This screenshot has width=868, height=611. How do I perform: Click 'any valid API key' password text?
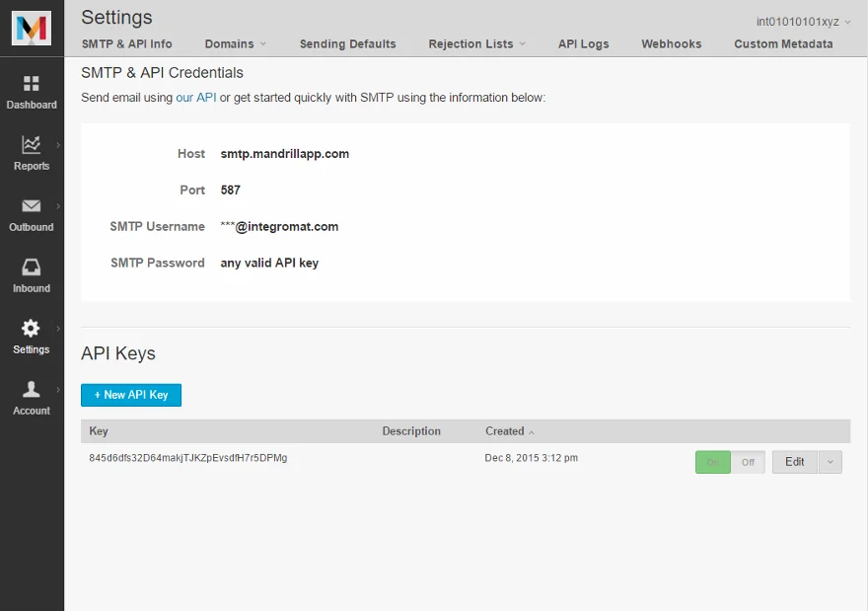click(x=269, y=264)
